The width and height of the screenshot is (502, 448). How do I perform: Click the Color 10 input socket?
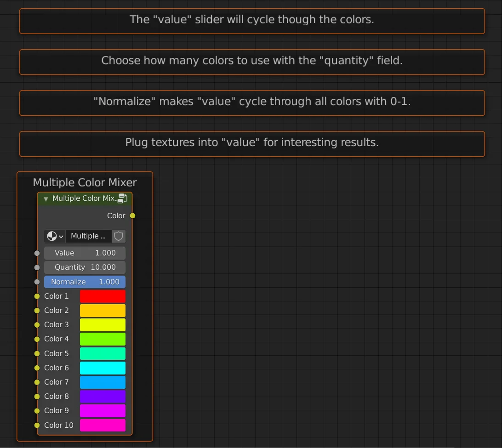[36, 425]
